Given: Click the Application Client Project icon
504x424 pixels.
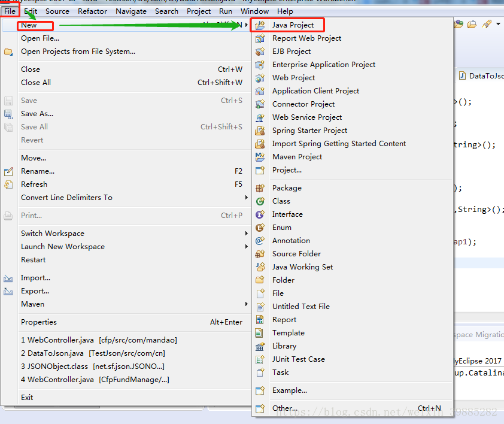Looking at the screenshot, I should pyautogui.click(x=260, y=91).
